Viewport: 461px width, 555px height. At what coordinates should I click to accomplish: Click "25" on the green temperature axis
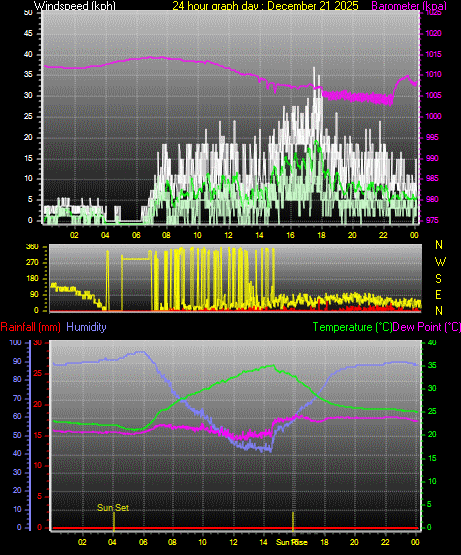(x=432, y=412)
